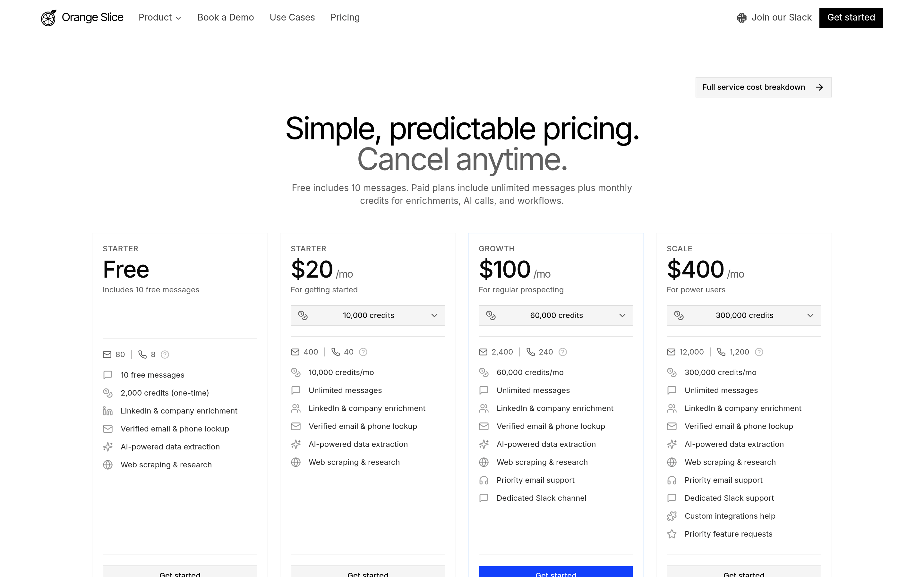Click the Orange Slice logo icon
Viewport: 924px width, 577px height.
[x=48, y=18]
